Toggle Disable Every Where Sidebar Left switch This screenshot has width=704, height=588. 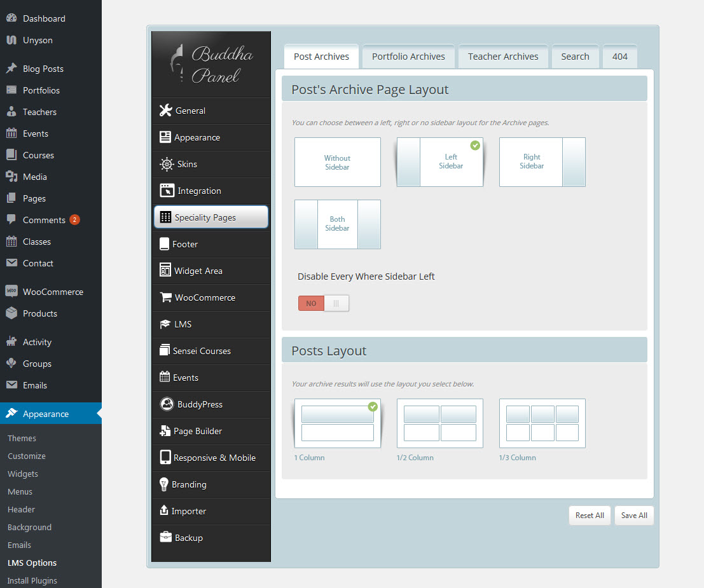[x=324, y=303]
